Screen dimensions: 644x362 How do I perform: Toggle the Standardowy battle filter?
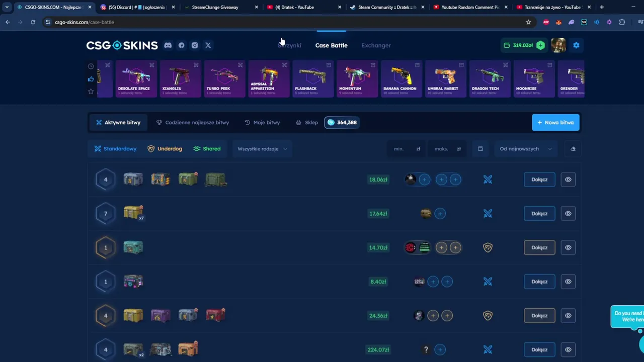click(x=115, y=149)
